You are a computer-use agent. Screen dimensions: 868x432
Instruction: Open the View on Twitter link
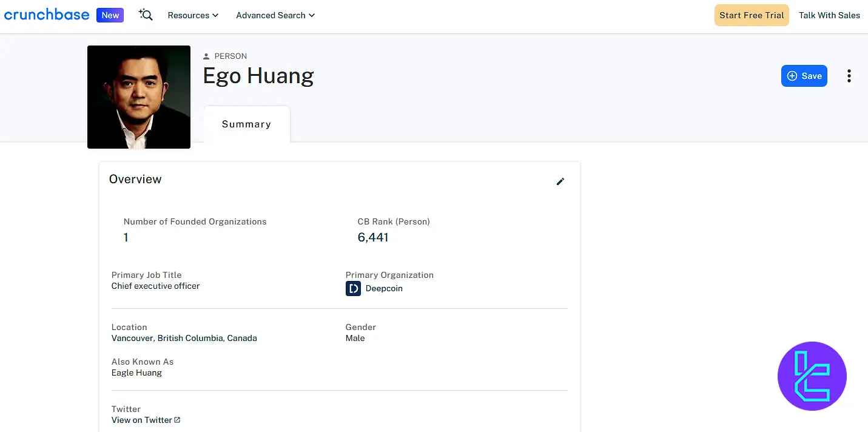[142, 420]
